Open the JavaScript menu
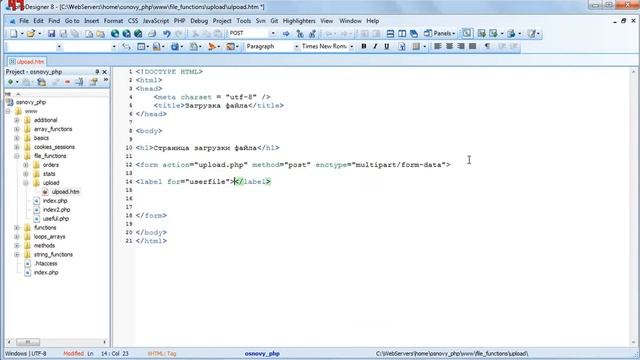 tap(156, 21)
